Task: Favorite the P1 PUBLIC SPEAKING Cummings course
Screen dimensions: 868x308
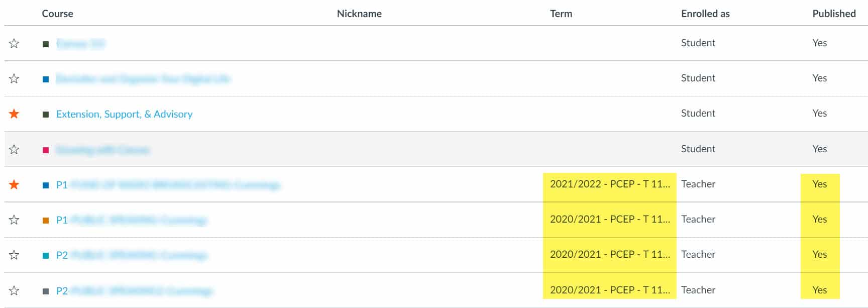Action: click(14, 220)
